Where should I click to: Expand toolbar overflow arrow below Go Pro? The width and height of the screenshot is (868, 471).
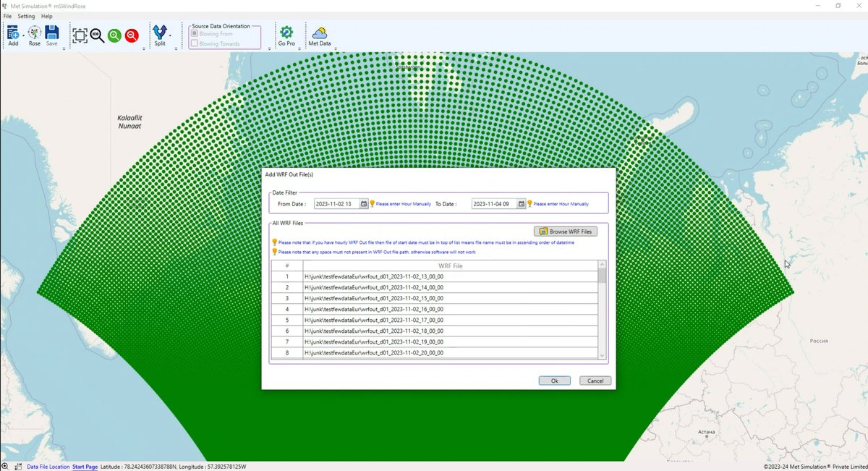tap(299, 49)
